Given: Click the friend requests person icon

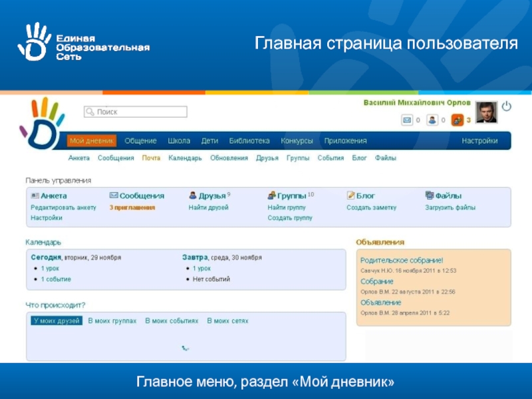Looking at the screenshot, I should 432,120.
